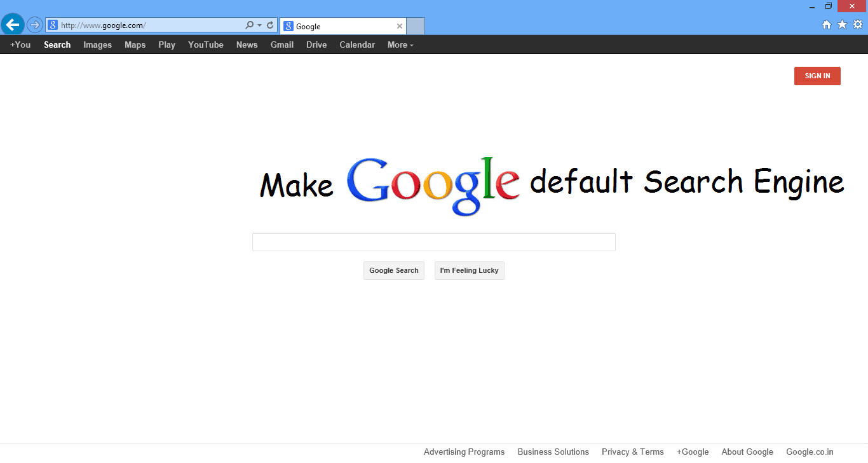Open Play in the Google bar
The width and height of the screenshot is (868, 463).
click(x=166, y=45)
